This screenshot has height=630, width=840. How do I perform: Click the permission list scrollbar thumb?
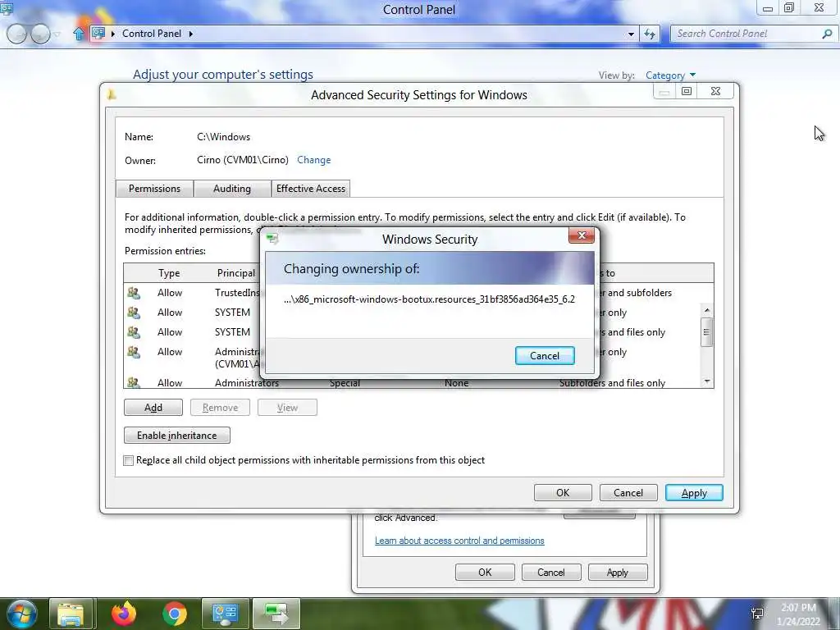[x=706, y=332]
